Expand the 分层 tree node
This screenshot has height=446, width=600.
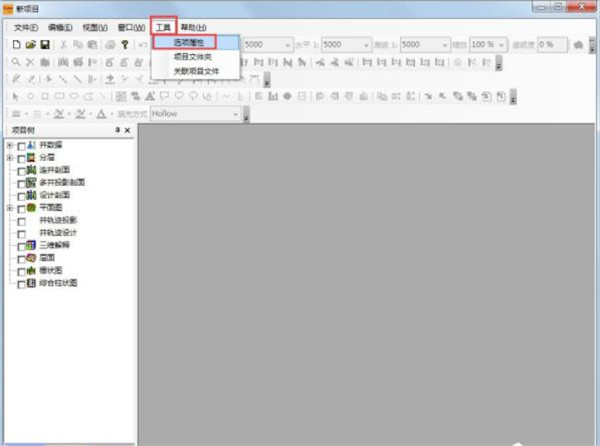10,158
